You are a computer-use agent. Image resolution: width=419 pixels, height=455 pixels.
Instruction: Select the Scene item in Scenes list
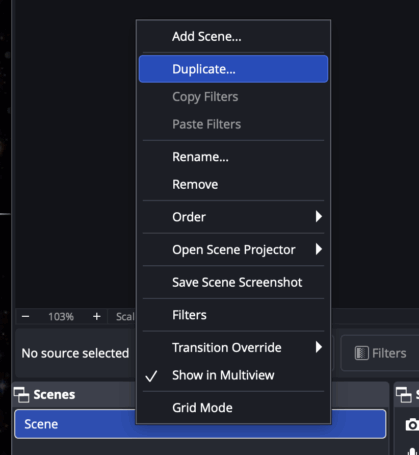[x=200, y=424]
